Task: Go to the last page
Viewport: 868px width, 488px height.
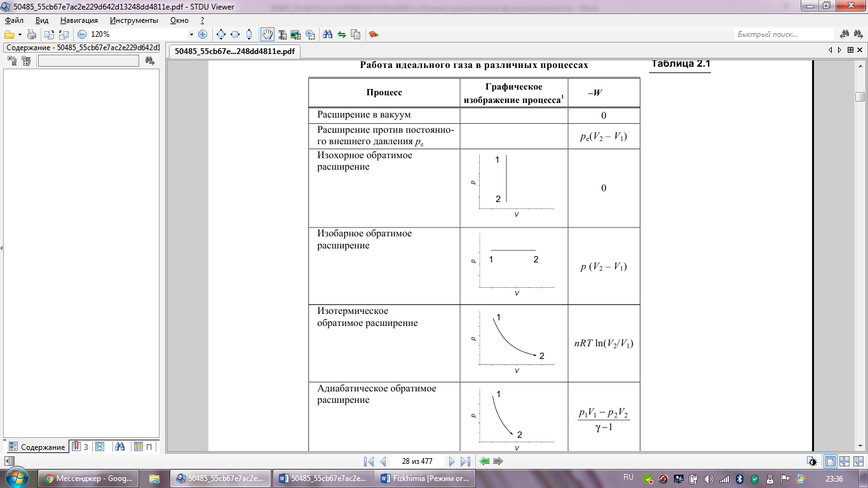Action: pyautogui.click(x=465, y=462)
